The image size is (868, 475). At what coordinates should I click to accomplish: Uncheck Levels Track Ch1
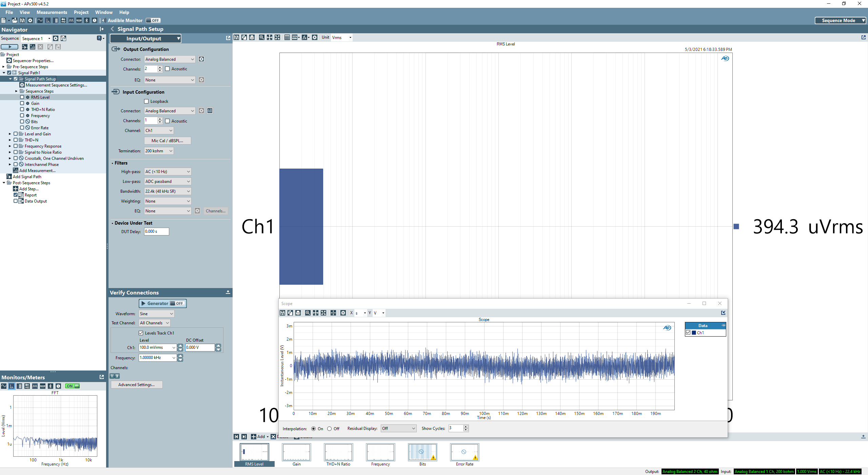coord(141,333)
